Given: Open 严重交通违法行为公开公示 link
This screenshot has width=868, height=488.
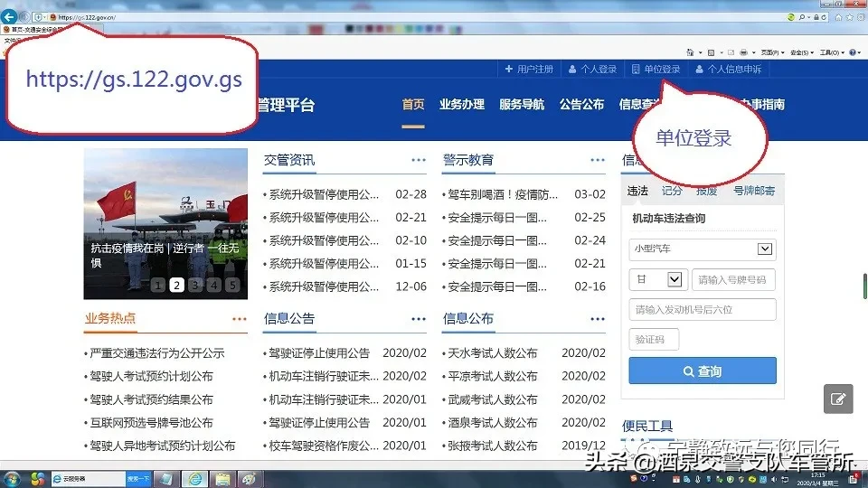Looking at the screenshot, I should [156, 353].
